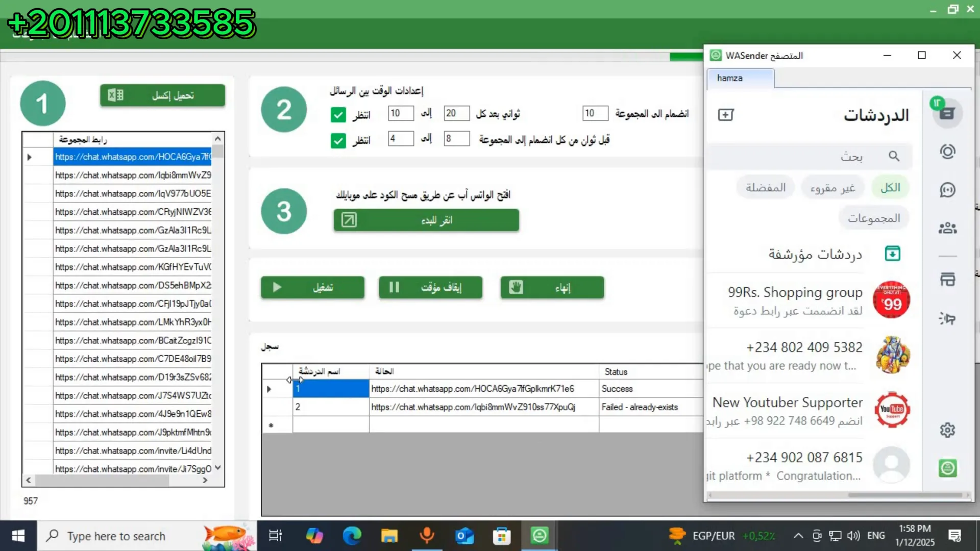Screen dimensions: 980x551
Task: Click the advertise megaphone icon in the sidebar
Action: [x=947, y=318]
